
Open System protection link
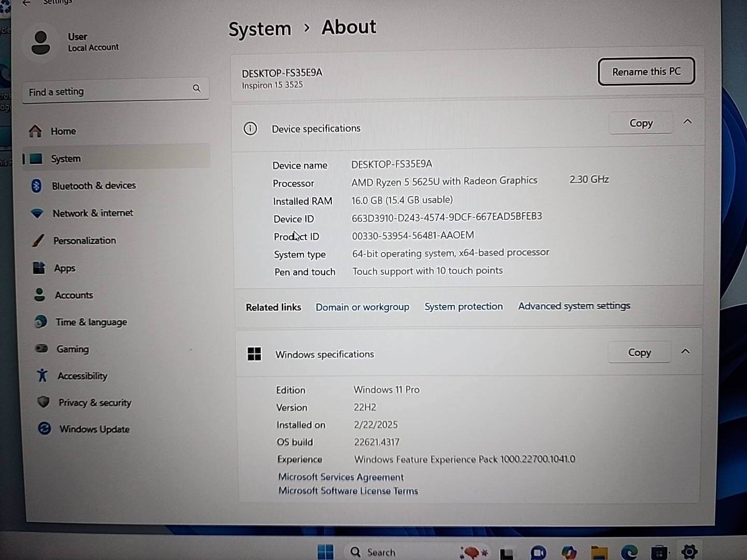[464, 306]
